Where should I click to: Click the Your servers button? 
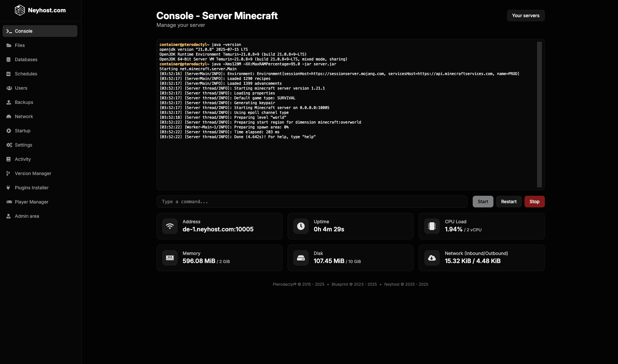526,15
